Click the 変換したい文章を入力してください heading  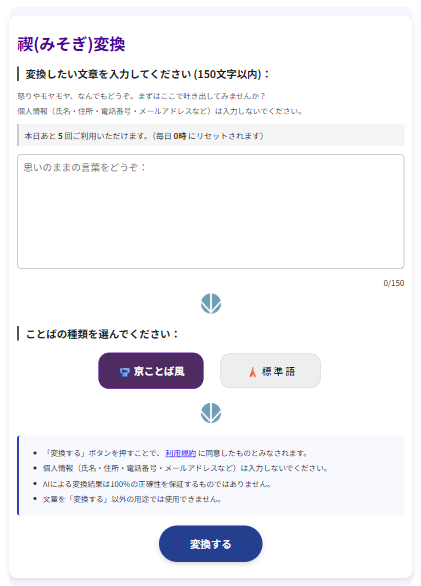(147, 74)
